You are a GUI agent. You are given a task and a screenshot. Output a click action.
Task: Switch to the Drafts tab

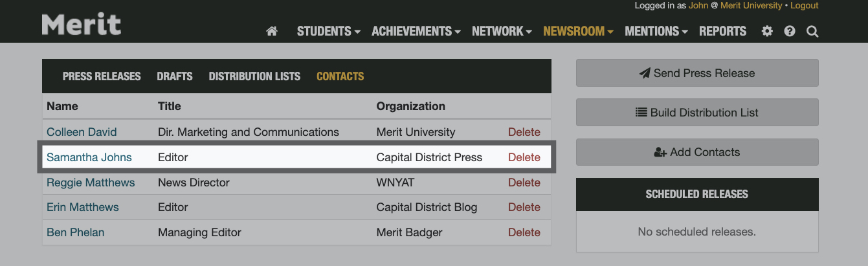pos(175,76)
